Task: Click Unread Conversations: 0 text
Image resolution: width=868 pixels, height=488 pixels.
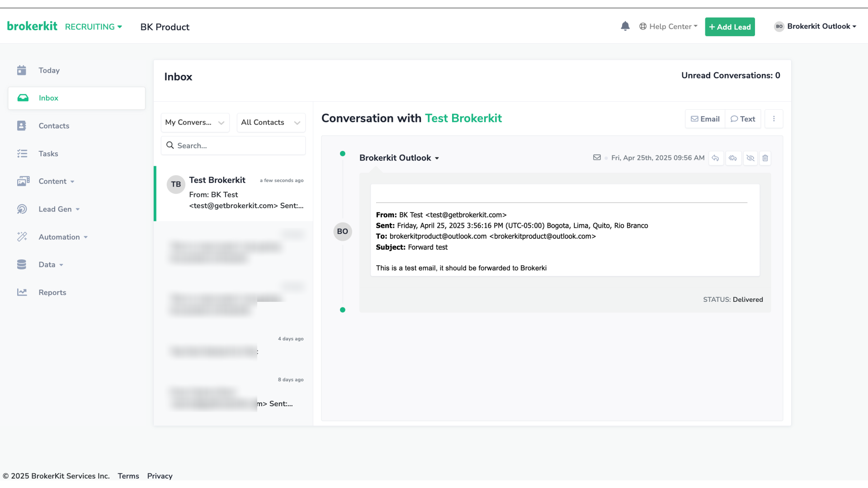Action: [x=731, y=75]
